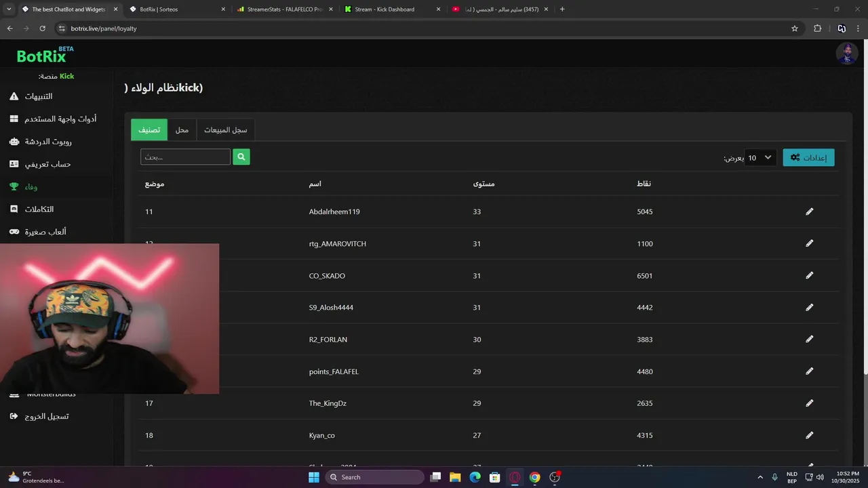This screenshot has height=488, width=868.
Task: Switch to the YouTube browser tab
Action: (x=499, y=9)
